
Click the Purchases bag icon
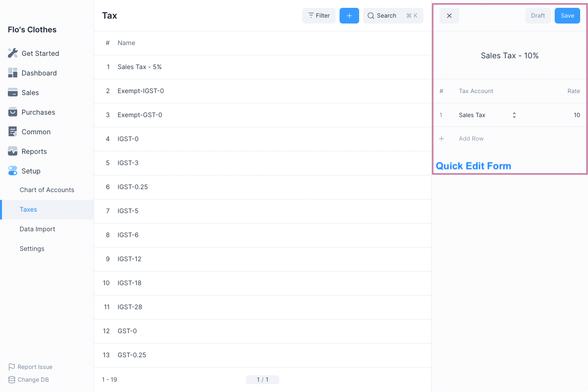13,112
